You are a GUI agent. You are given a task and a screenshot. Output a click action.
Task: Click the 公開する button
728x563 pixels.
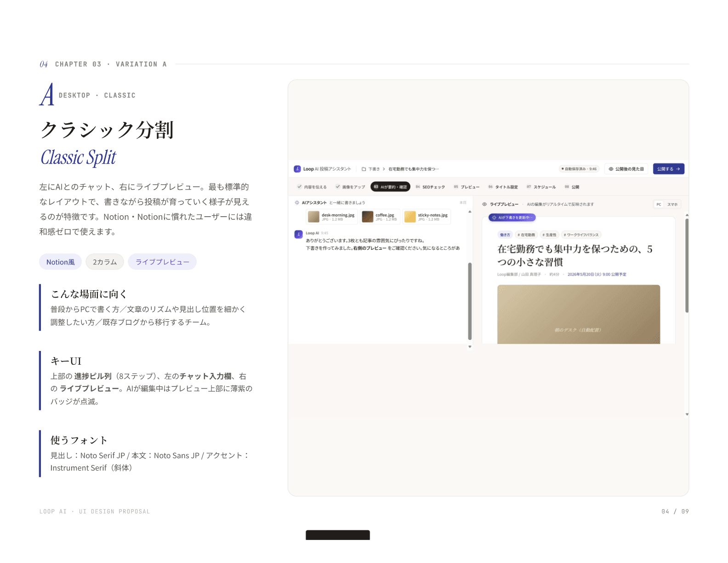tap(669, 169)
